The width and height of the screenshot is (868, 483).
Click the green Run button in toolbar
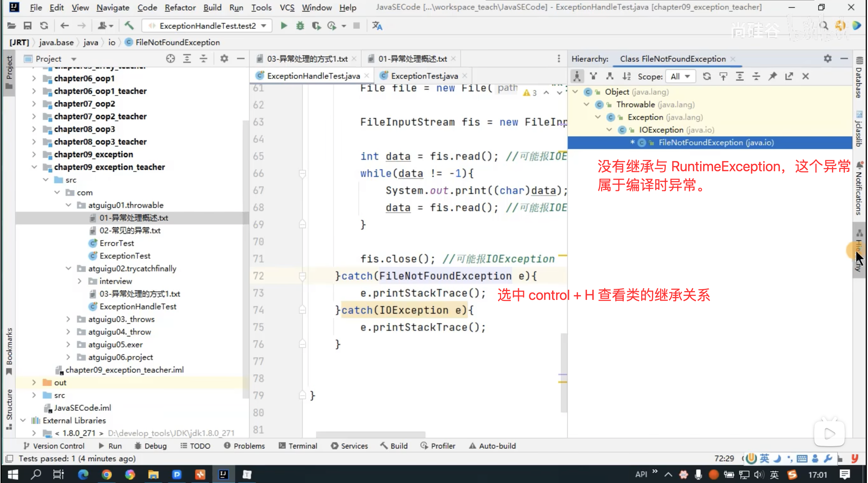tap(284, 26)
